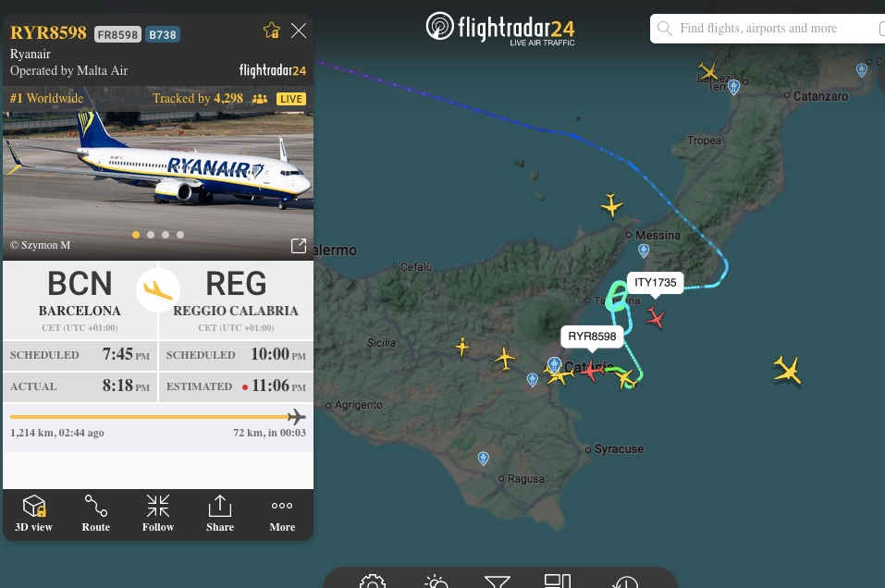This screenshot has width=885, height=588.
Task: Add RYR8598 to favorites star
Action: (272, 31)
